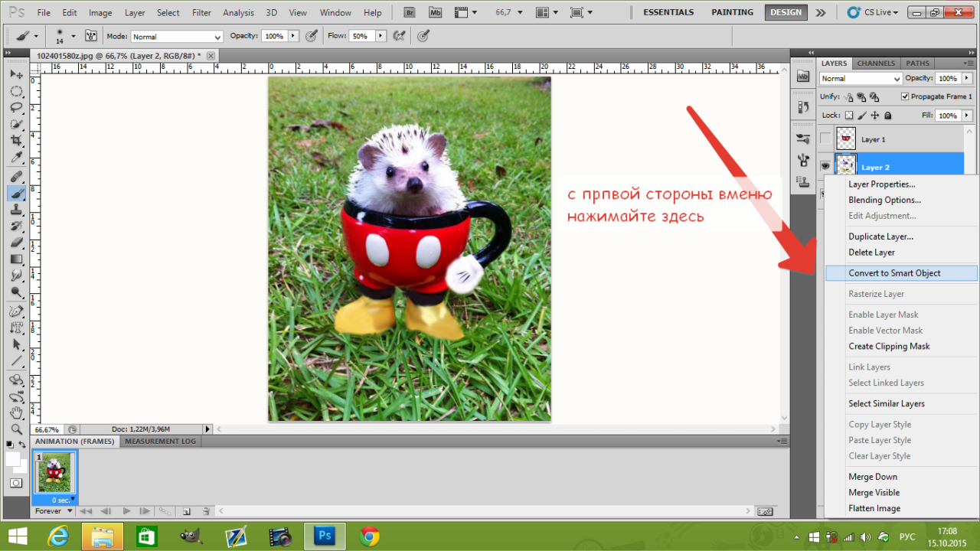
Task: Click the ESSENTIALS workspace button
Action: point(668,12)
